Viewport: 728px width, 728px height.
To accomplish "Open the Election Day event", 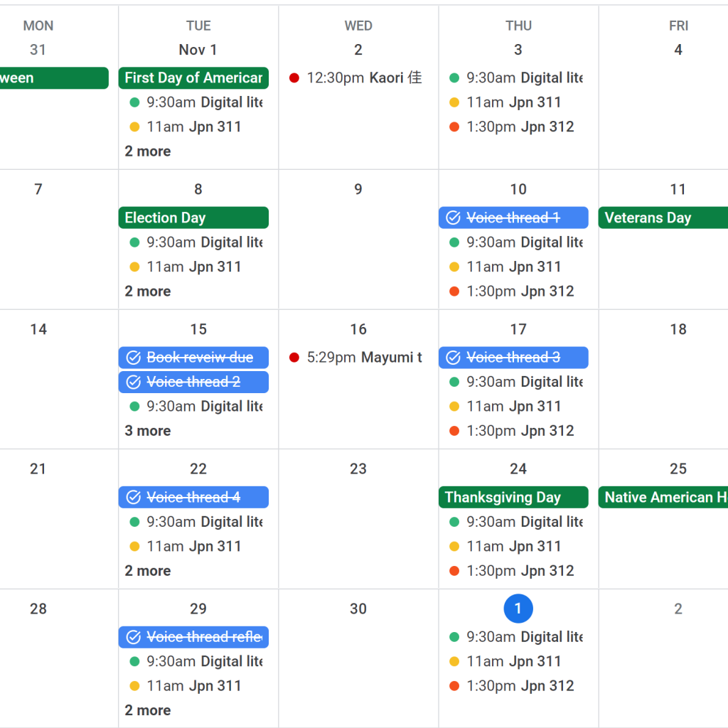I will [193, 218].
